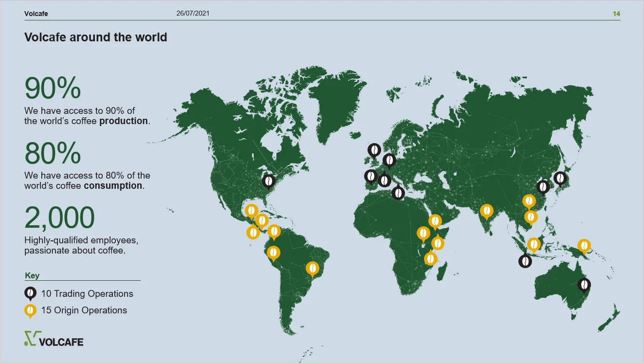Click the black marker near Singapore

pyautogui.click(x=525, y=261)
